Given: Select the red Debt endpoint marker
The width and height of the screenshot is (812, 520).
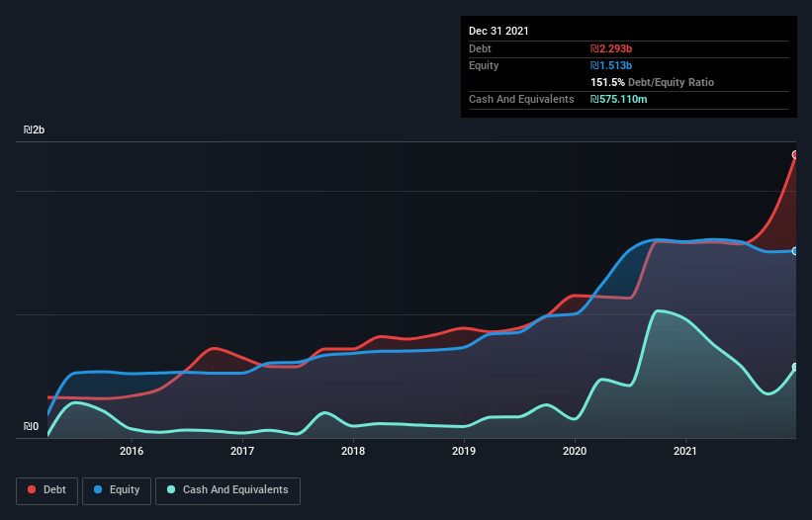Looking at the screenshot, I should 795,154.
